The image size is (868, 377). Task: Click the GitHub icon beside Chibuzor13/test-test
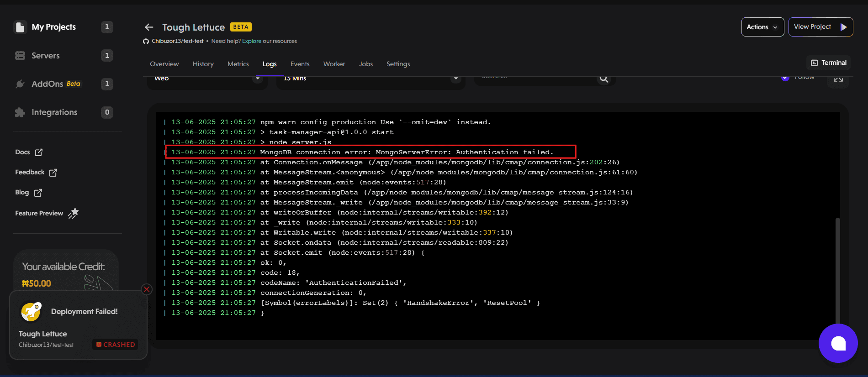[146, 41]
